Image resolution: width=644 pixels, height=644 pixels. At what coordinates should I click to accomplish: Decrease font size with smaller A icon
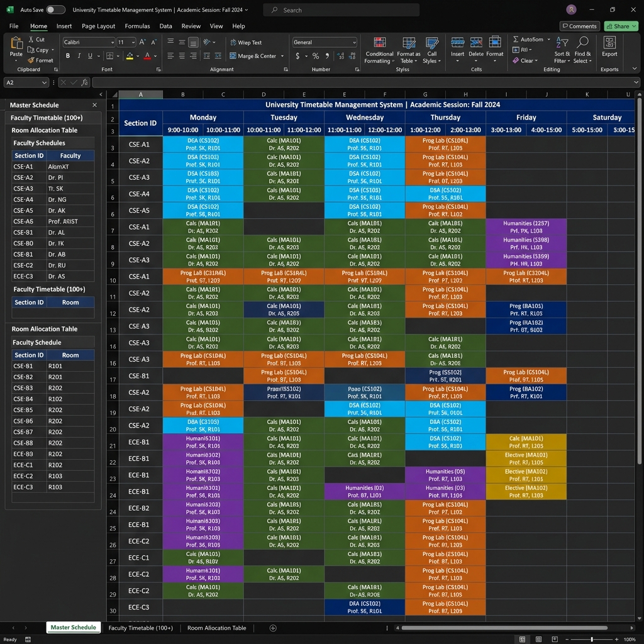pos(153,42)
